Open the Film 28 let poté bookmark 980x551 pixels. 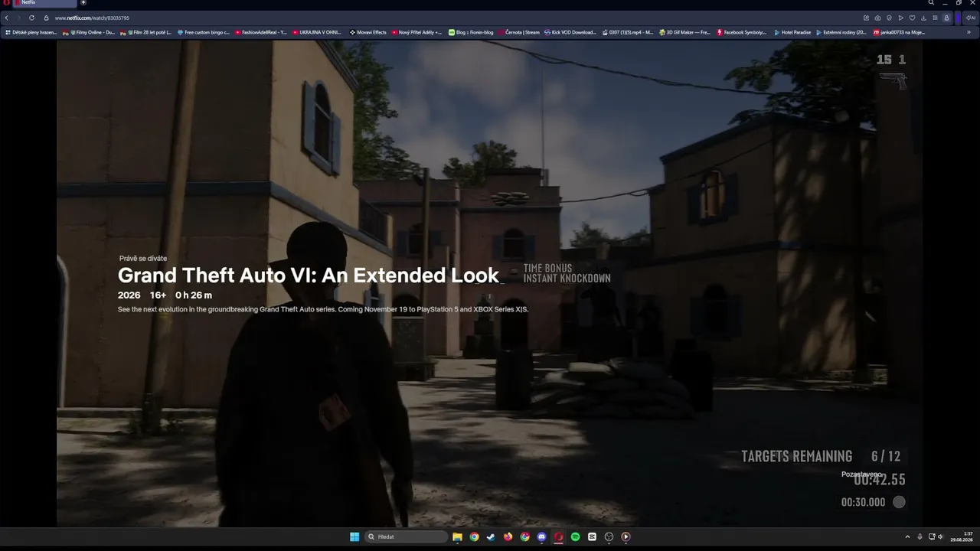click(x=145, y=32)
